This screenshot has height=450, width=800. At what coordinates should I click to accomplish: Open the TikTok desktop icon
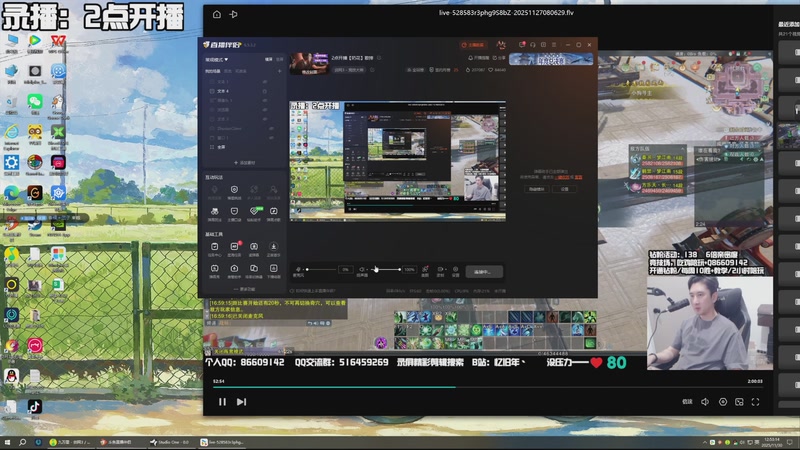[35, 408]
